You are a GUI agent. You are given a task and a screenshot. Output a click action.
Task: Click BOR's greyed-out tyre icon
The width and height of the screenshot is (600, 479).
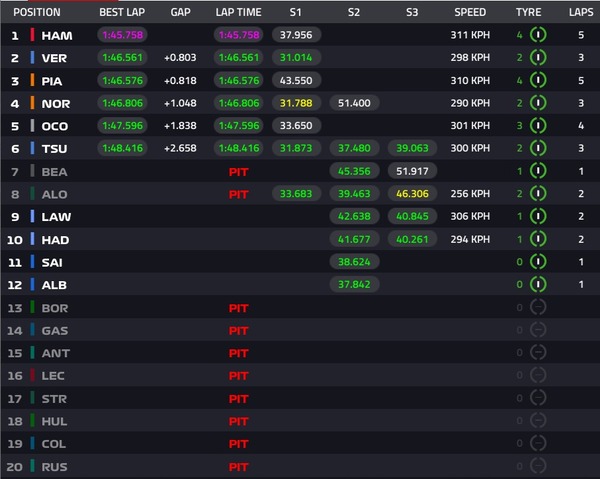click(x=538, y=307)
